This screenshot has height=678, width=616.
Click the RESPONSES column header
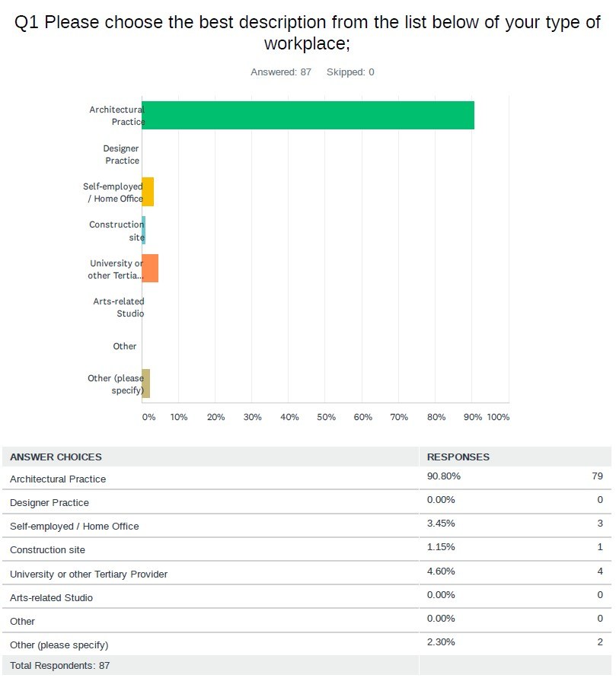[x=458, y=457]
